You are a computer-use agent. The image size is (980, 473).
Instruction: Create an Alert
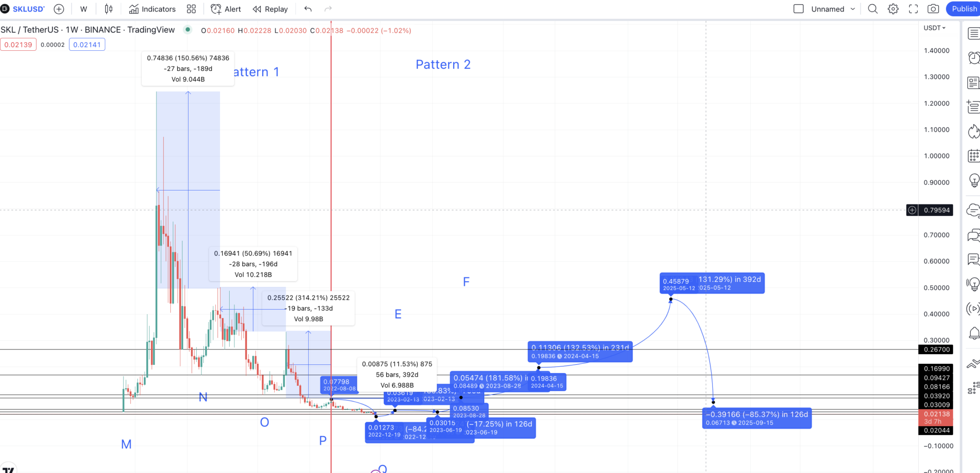click(x=226, y=9)
